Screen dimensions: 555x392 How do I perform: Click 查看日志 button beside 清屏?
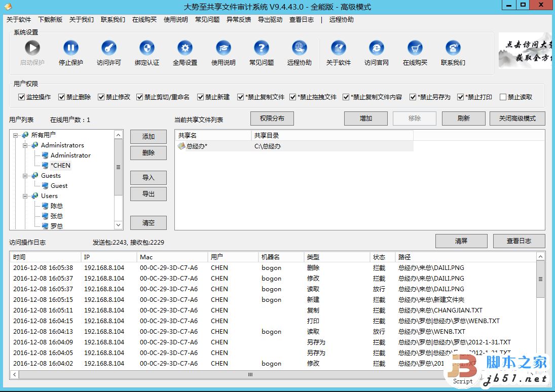[519, 241]
